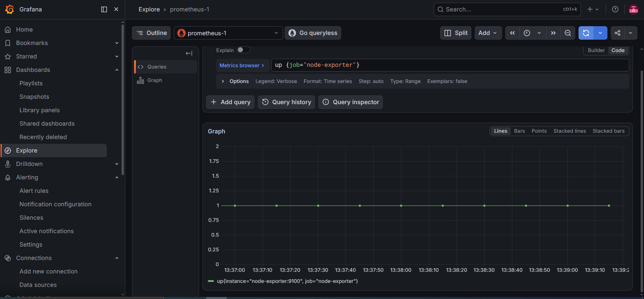Dock the sidebar menu icon
Viewport: 644px width, 299px height.
tap(104, 9)
